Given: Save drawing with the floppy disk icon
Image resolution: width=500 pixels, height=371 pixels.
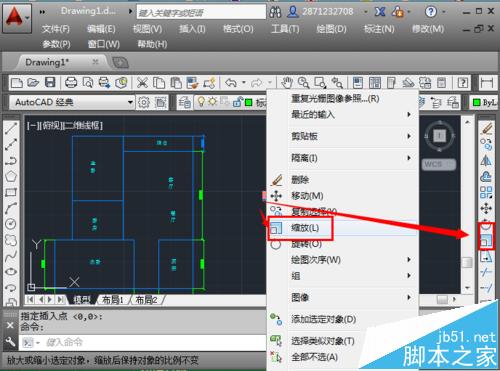Looking at the screenshot, I should [x=50, y=82].
